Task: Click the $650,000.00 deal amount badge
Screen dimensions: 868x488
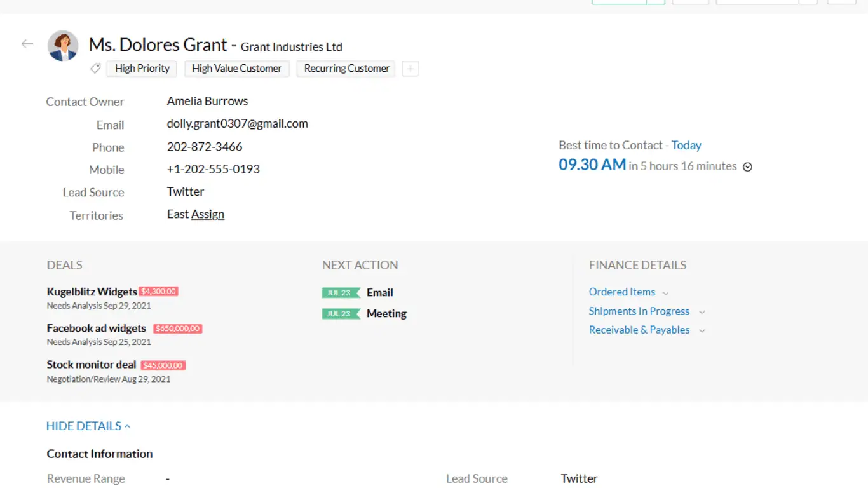Action: tap(177, 329)
